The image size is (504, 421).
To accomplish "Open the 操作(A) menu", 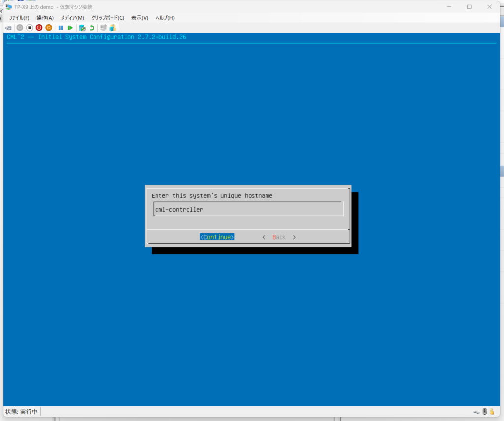I will pos(45,18).
